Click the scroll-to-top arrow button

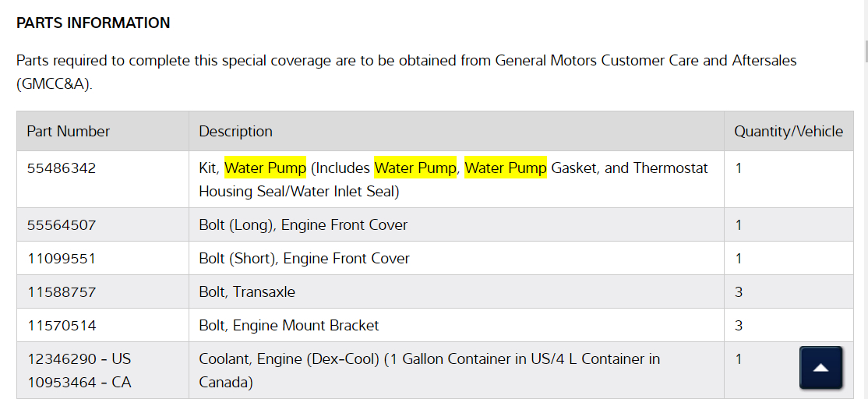[x=820, y=367]
